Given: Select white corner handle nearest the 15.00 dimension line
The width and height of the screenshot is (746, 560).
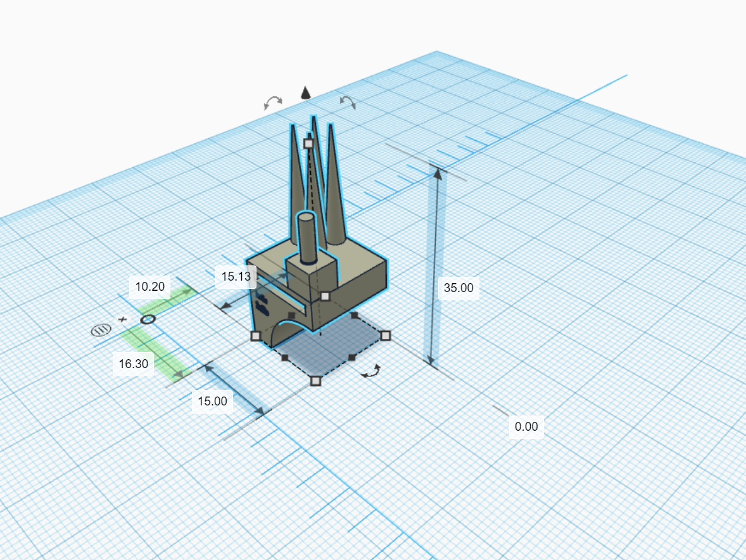Looking at the screenshot, I should click(315, 381).
